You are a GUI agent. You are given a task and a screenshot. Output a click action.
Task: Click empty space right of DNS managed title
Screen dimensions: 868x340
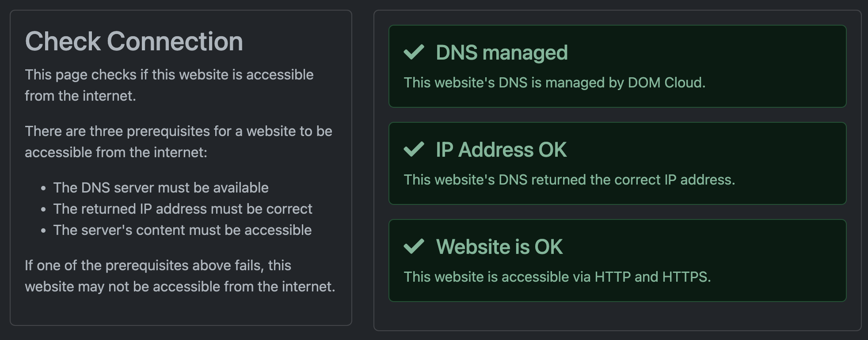point(707,53)
